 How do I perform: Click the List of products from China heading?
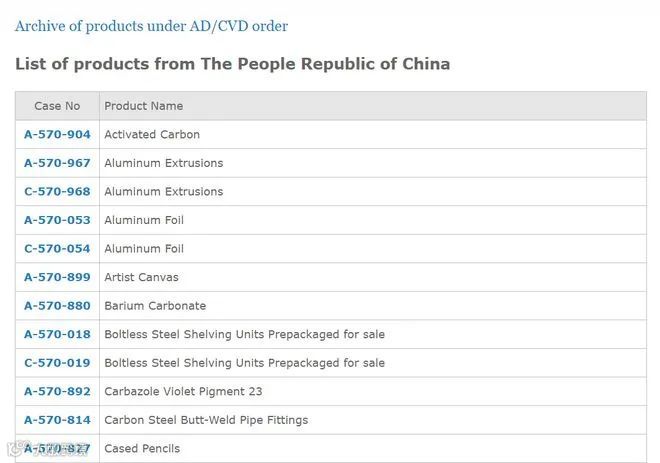pos(233,64)
